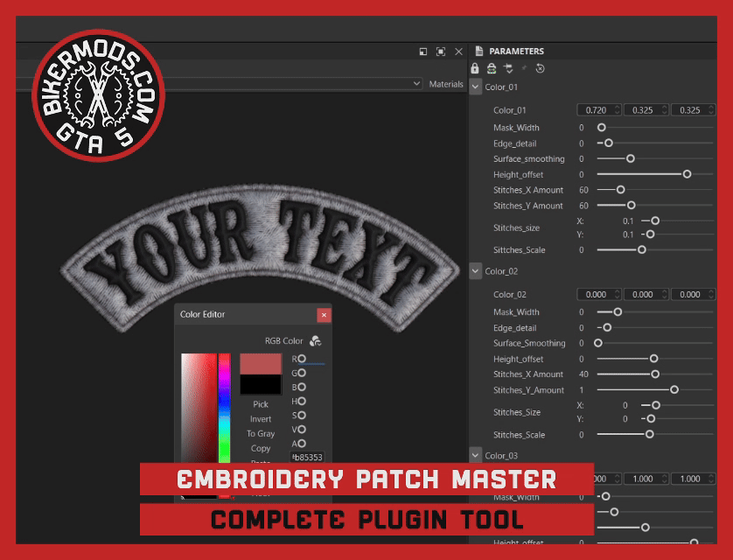
Task: Click the Materials tab label
Action: (x=446, y=84)
